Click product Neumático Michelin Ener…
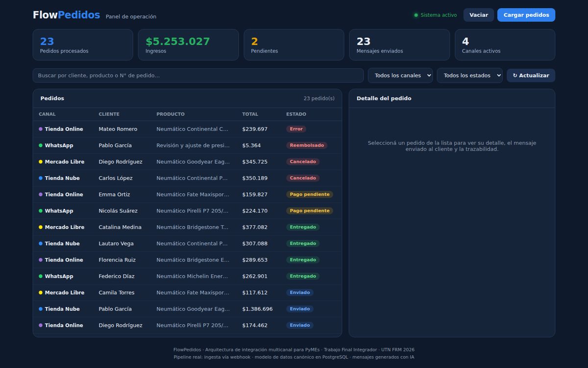 [193, 276]
